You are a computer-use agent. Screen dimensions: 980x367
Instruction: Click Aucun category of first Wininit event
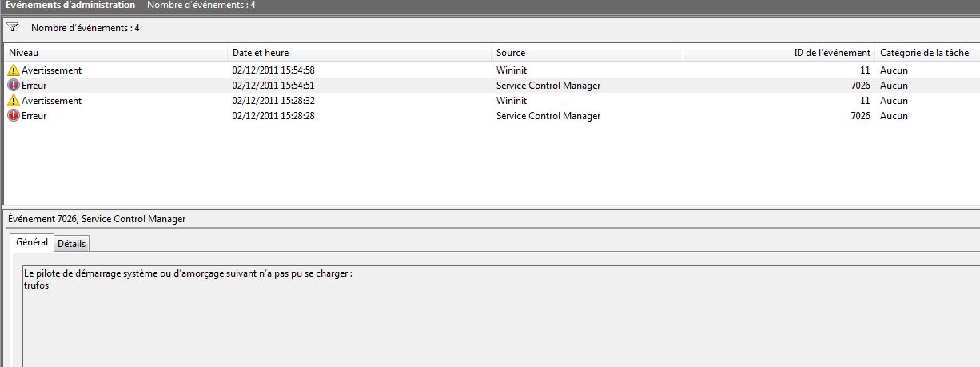coord(894,70)
